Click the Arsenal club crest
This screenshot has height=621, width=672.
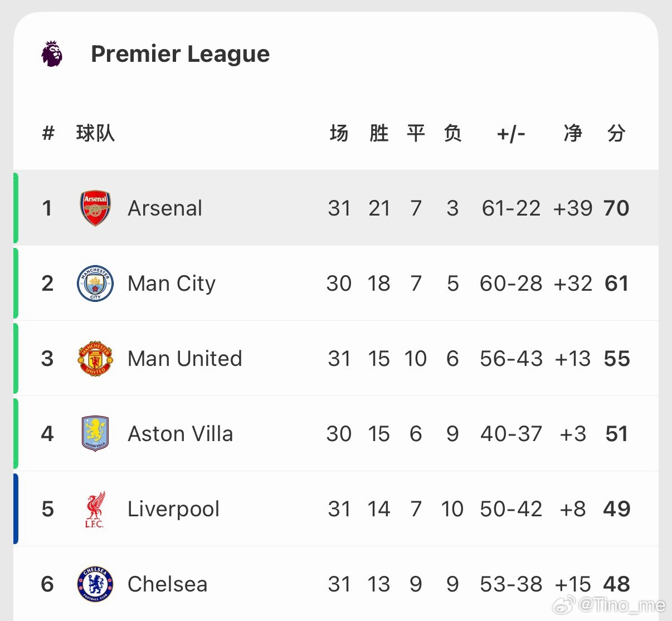coord(95,208)
